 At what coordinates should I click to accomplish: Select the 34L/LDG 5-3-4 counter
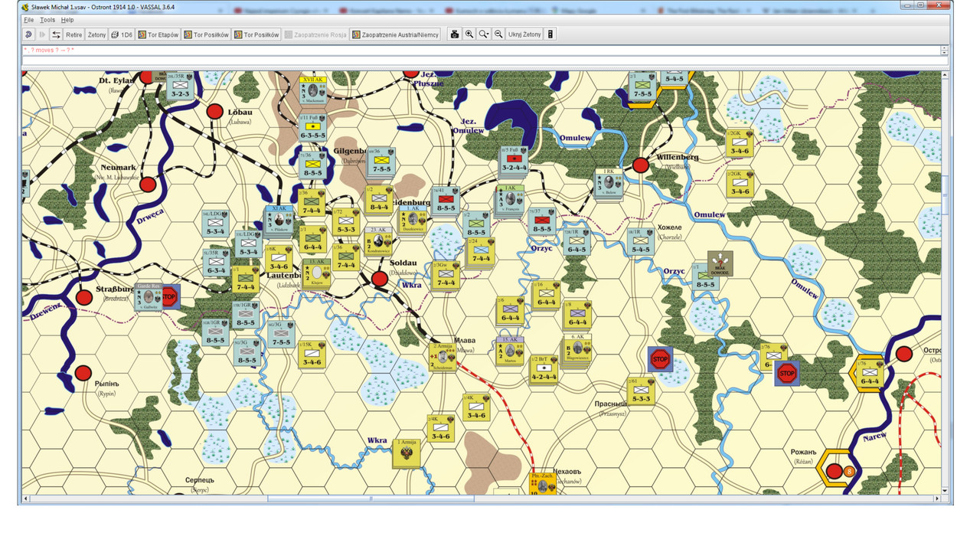(x=216, y=223)
